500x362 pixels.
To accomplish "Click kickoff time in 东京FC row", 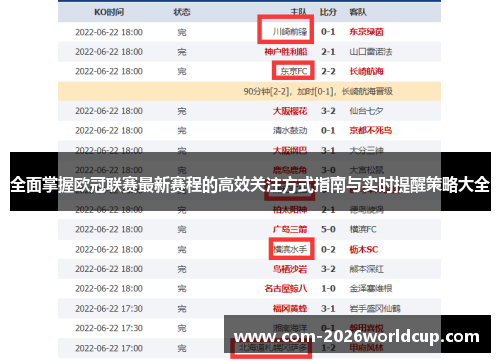I will pyautogui.click(x=109, y=72).
